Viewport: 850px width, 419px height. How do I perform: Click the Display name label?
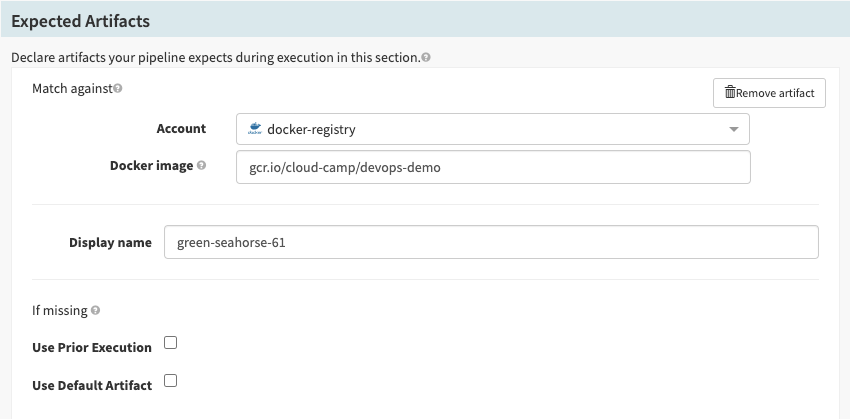[110, 243]
